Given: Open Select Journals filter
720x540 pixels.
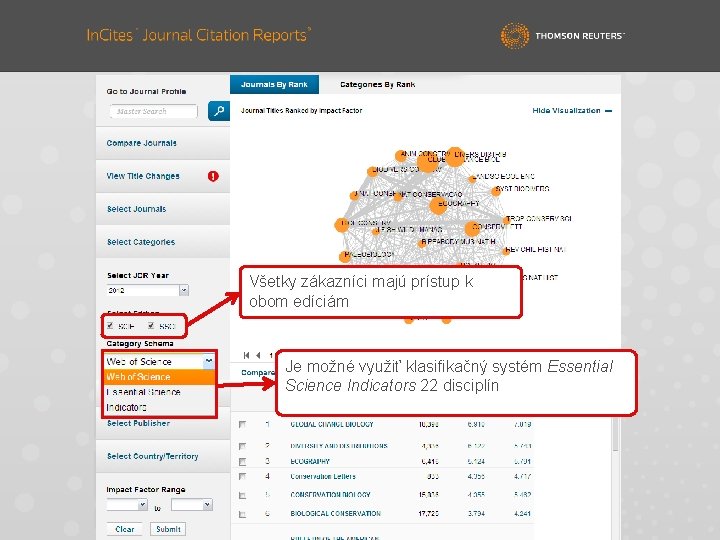Looking at the screenshot, I should coord(136,209).
